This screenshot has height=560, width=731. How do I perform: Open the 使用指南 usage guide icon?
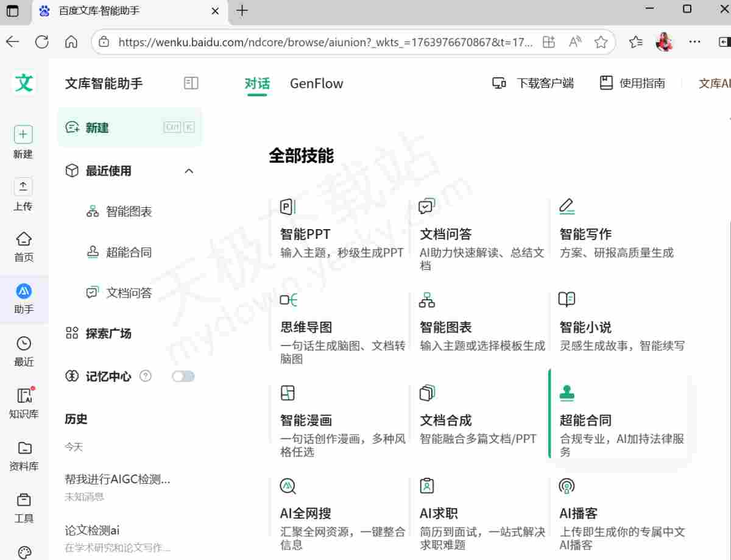[606, 83]
